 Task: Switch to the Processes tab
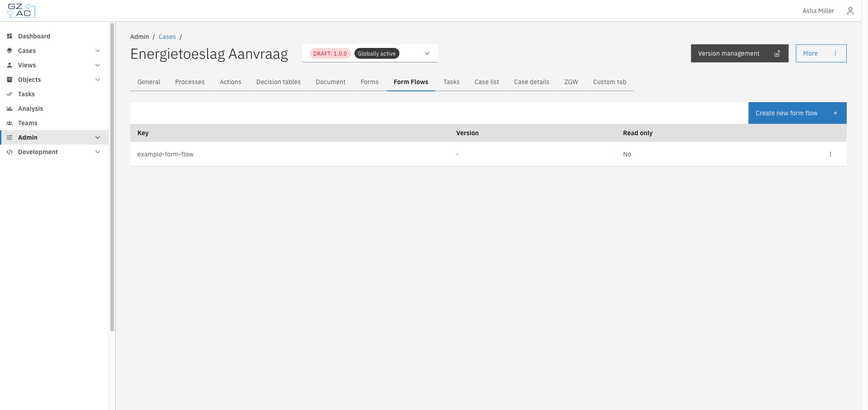coord(190,82)
